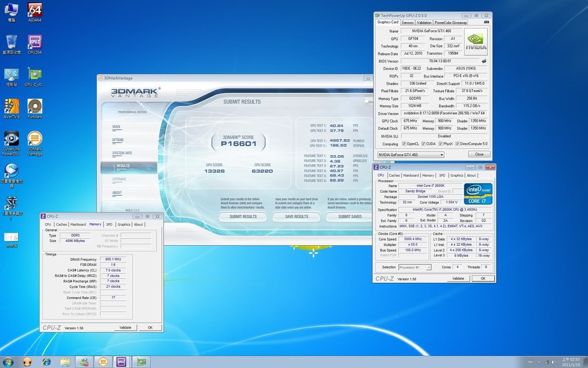Open the GPU selection dropdown in GPU-Z
Viewport: 588px width, 368px height.
coord(411,155)
